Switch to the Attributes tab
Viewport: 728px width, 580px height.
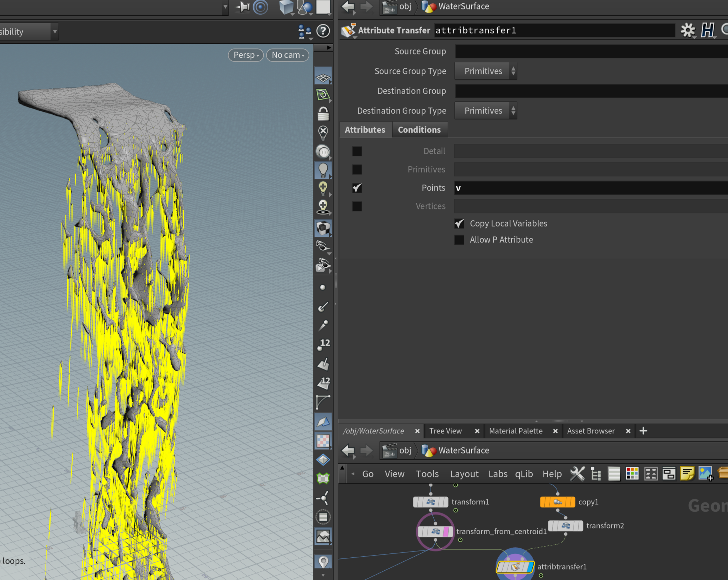[365, 130]
